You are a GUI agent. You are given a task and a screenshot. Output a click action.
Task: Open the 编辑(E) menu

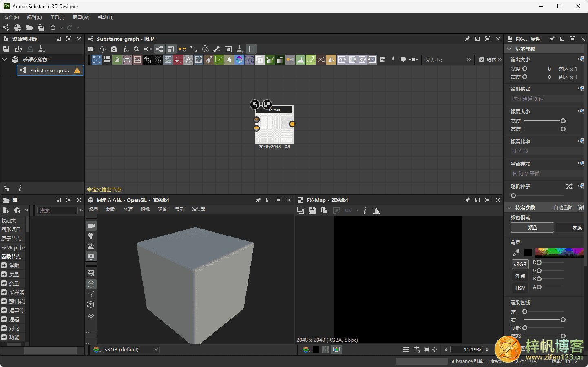(x=35, y=17)
